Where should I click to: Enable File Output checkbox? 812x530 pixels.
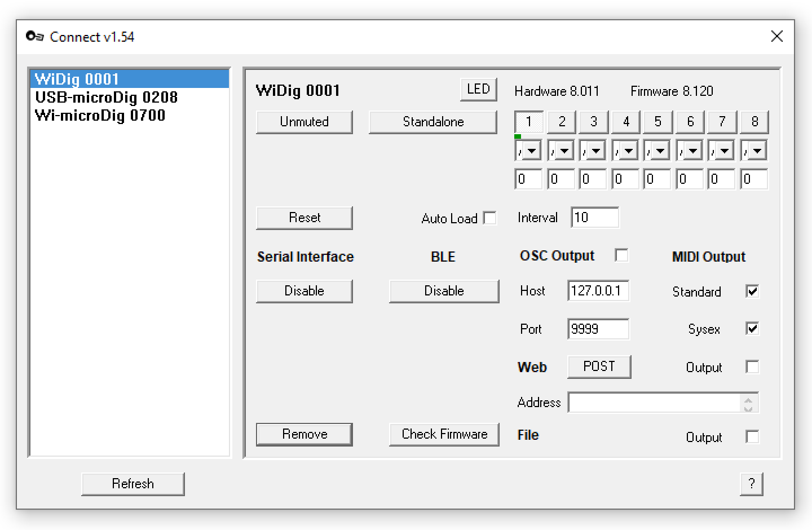coord(752,437)
